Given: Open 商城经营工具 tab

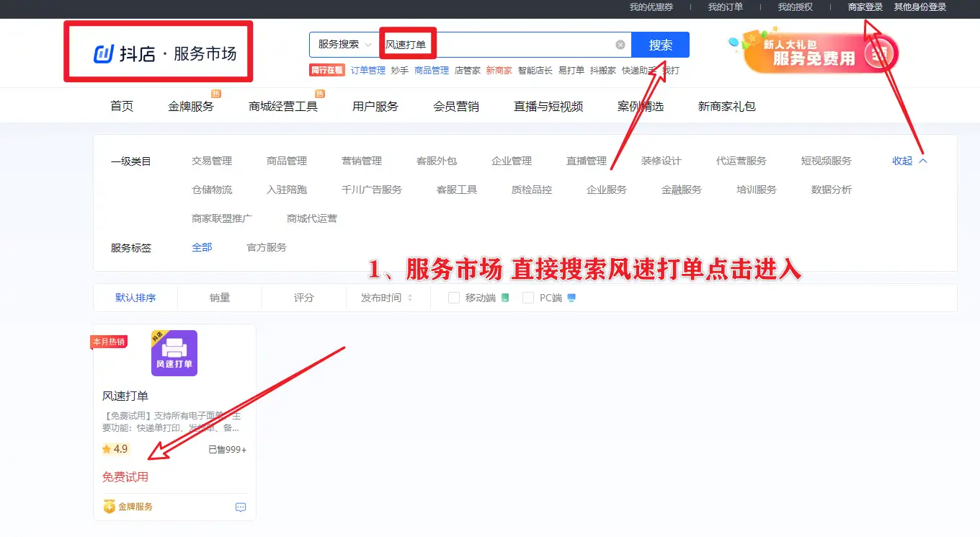Looking at the screenshot, I should [x=283, y=106].
